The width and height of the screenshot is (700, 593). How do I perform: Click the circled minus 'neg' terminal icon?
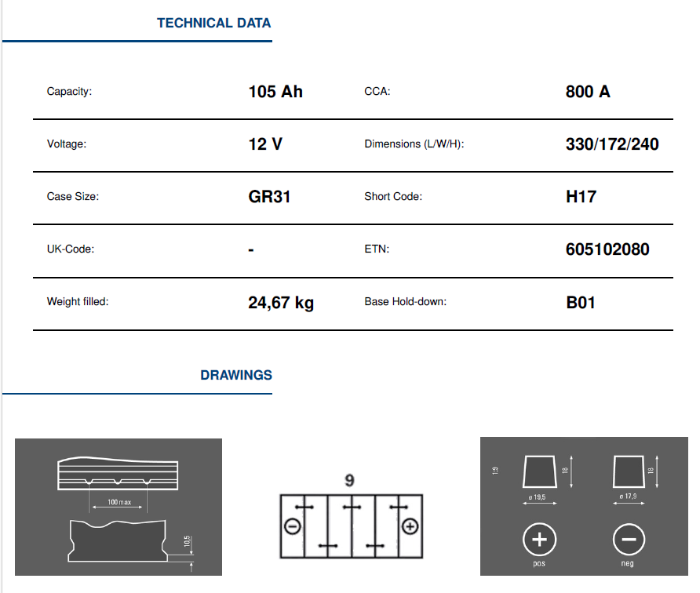[628, 539]
